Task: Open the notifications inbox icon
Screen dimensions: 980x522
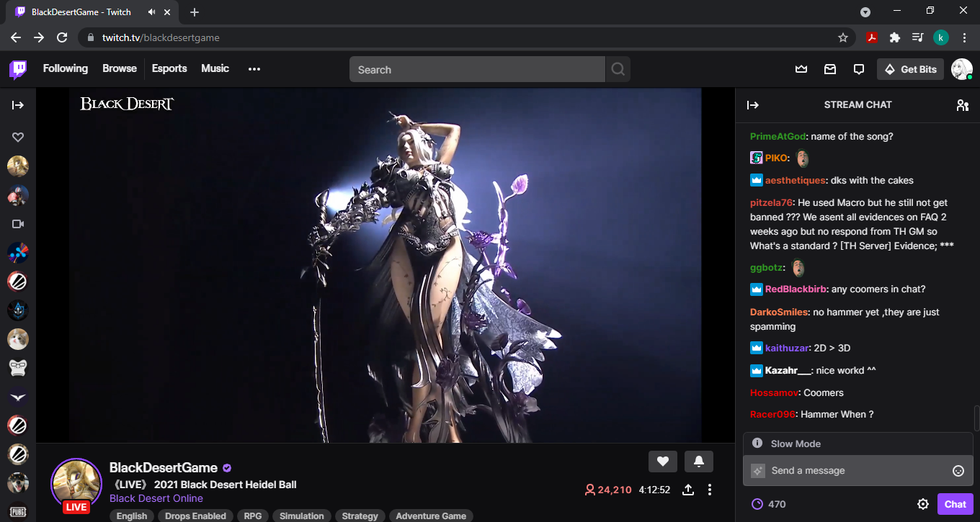Action: click(x=830, y=69)
